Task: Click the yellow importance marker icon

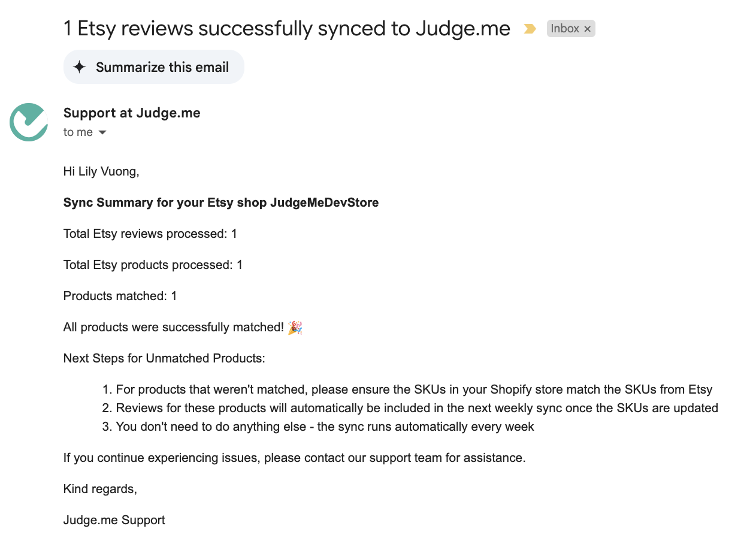Action: (530, 29)
